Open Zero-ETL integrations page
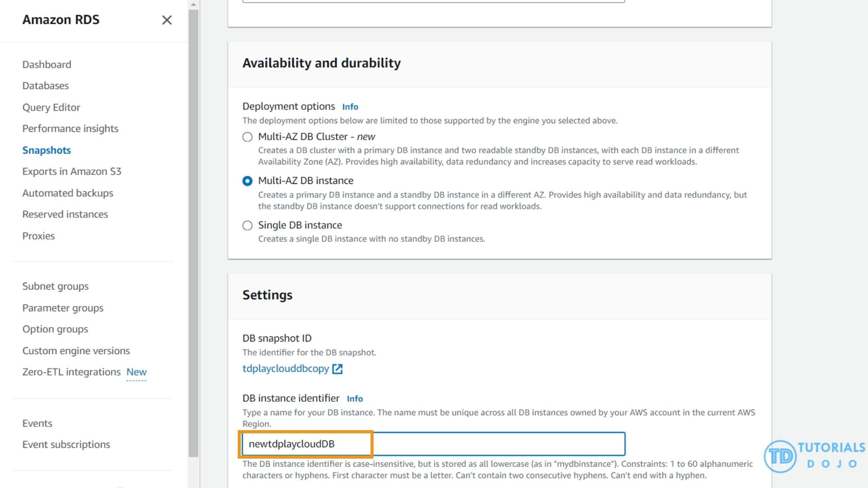Image resolution: width=868 pixels, height=488 pixels. click(x=71, y=372)
